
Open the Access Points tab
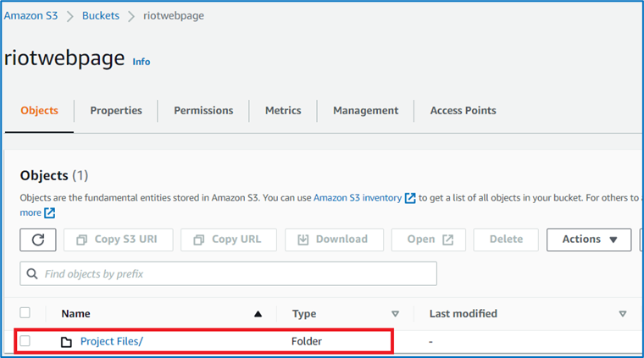[463, 111]
